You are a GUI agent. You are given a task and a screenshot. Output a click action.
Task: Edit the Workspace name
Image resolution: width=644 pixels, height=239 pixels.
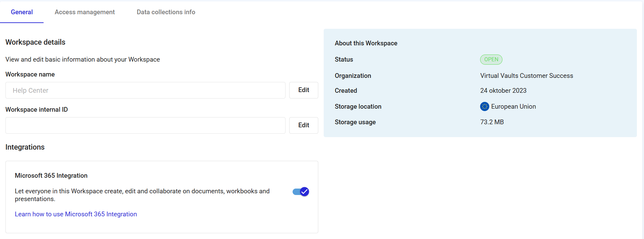(x=304, y=90)
